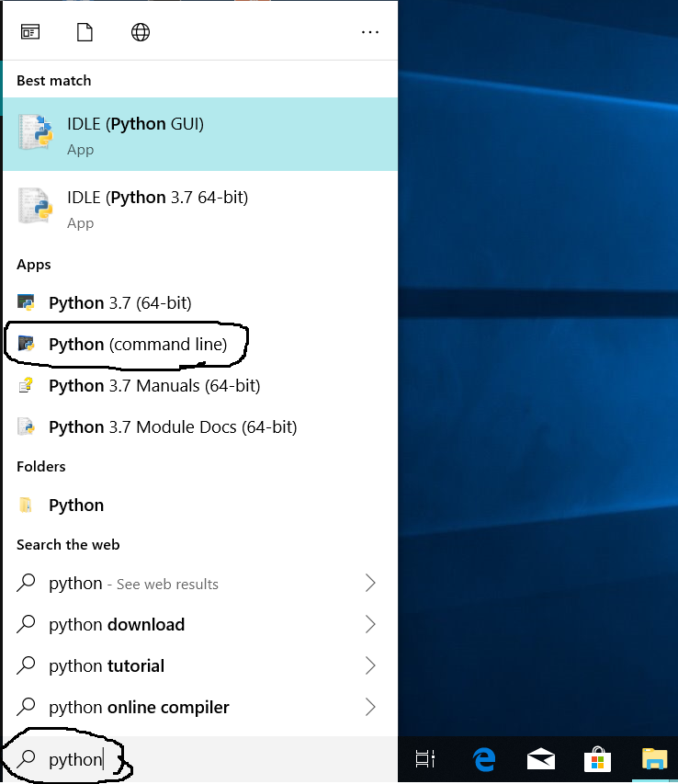Open IDLE (Python GUI) best match

[x=200, y=134]
